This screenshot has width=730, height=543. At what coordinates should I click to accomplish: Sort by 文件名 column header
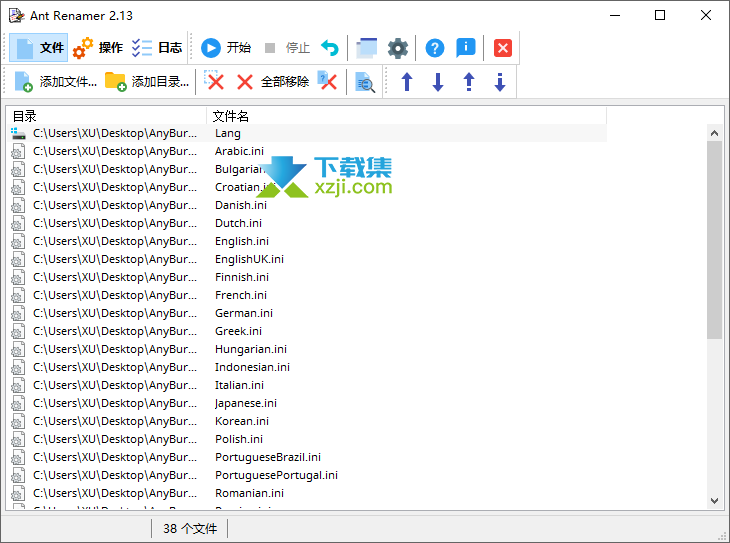pos(406,115)
